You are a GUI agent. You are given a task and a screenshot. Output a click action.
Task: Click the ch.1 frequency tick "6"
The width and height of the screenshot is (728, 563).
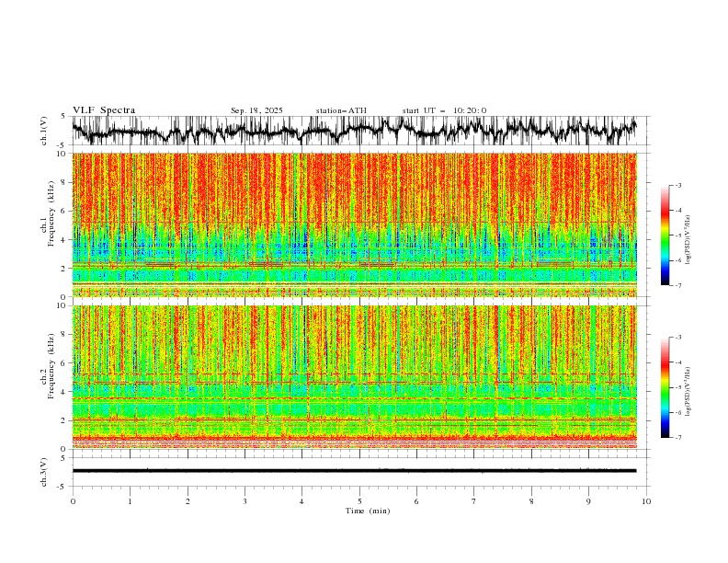[x=65, y=211]
